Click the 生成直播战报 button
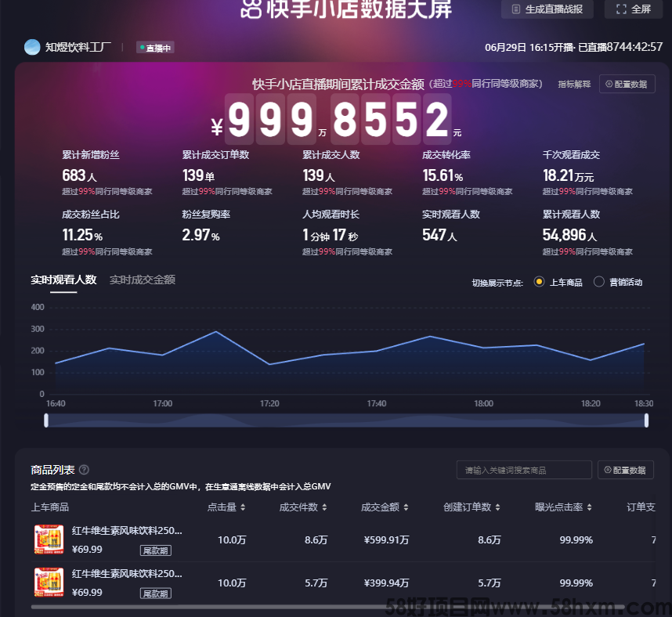The height and width of the screenshot is (617, 672). click(547, 9)
